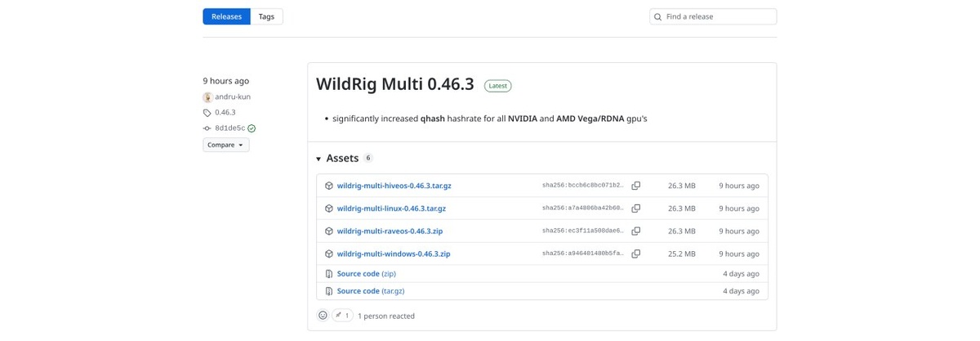Open WildRig Multi 0.46.3 release title
Screen dimensions: 980x341
[x=394, y=84]
